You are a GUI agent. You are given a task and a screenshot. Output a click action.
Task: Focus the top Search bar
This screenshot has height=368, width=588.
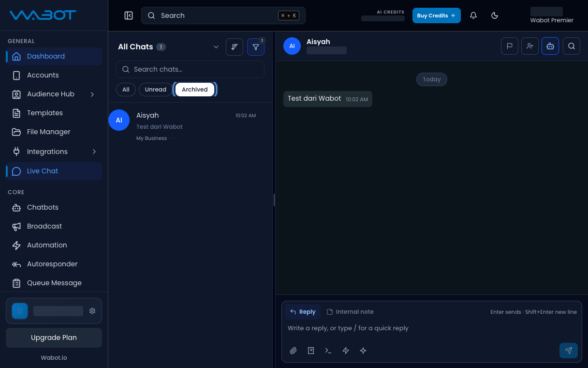tap(223, 15)
